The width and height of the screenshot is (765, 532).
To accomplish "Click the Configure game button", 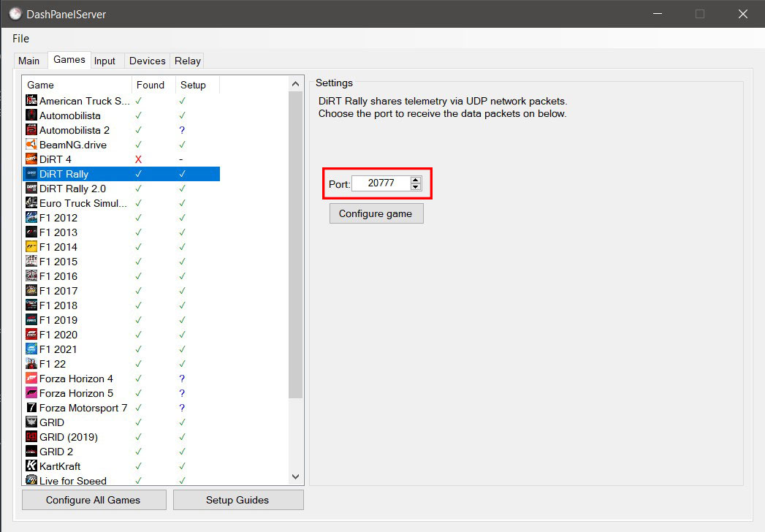I will pos(376,214).
